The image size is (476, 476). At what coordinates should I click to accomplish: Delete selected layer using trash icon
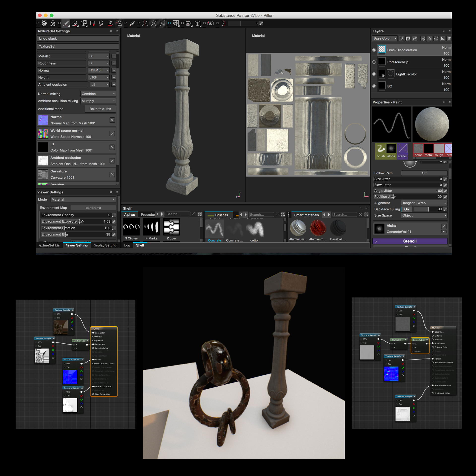click(x=449, y=39)
